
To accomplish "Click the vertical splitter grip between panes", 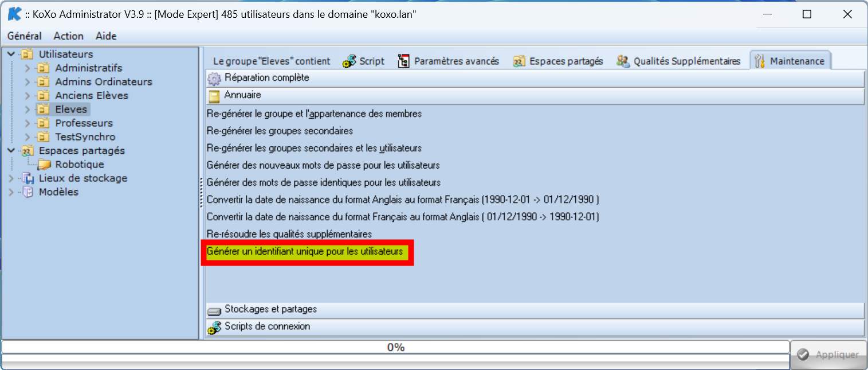I will point(201,193).
